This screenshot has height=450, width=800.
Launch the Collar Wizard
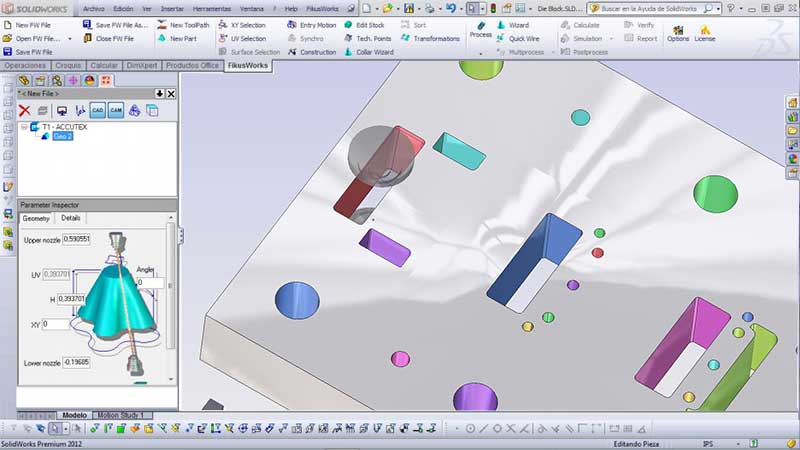pyautogui.click(x=368, y=52)
